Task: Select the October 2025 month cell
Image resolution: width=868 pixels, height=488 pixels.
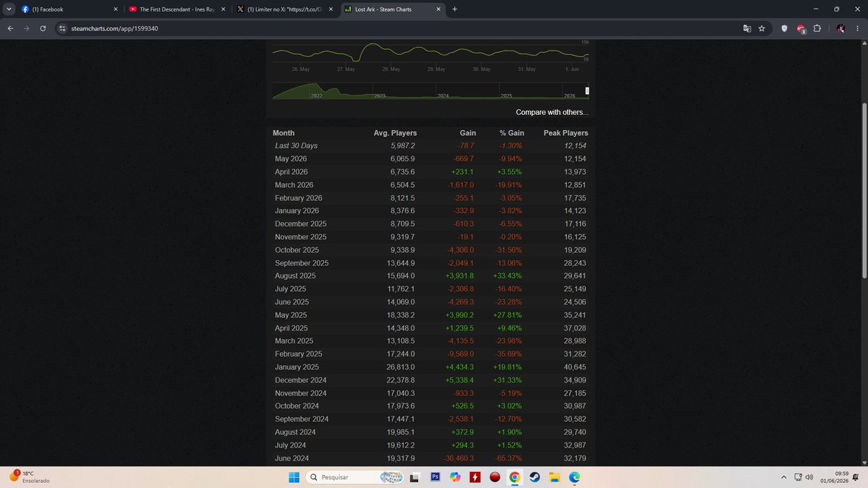Action: (298, 249)
